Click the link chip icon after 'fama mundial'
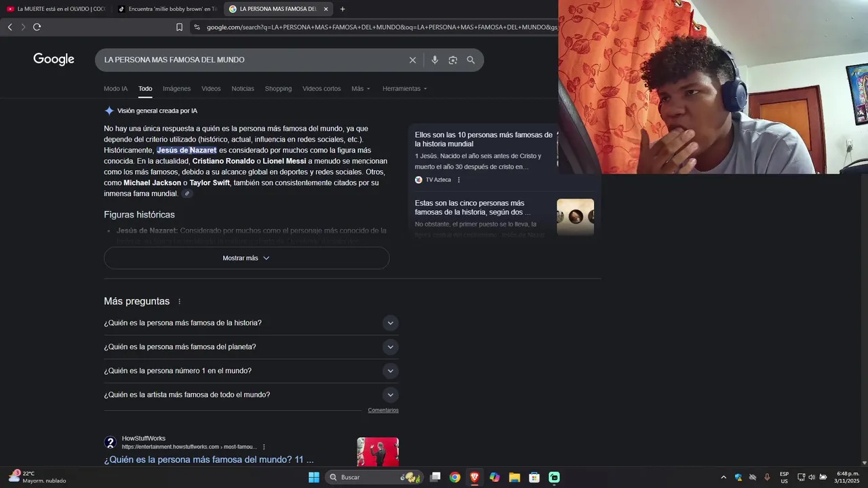Screen dimensions: 868x488 coord(188,194)
